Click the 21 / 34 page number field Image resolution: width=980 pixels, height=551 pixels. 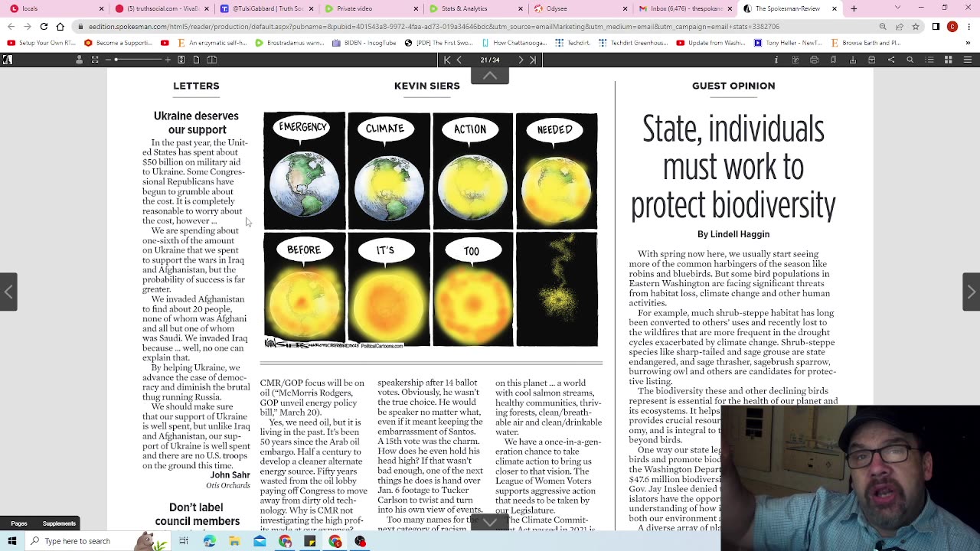click(490, 60)
